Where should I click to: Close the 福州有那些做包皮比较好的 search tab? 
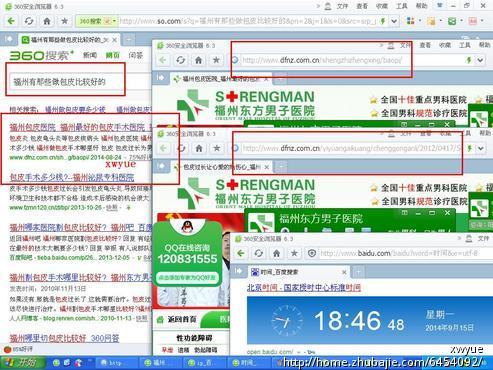point(114,40)
